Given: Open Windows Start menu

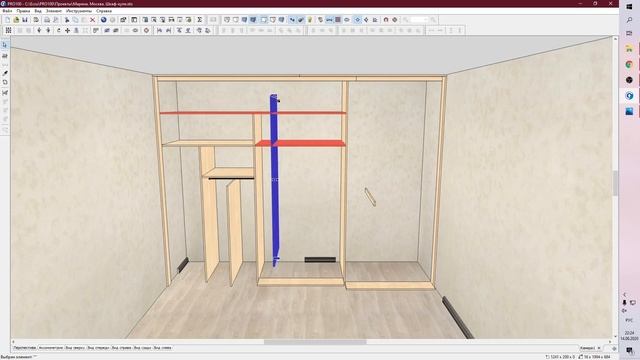Looking at the screenshot, I should pos(629,7).
